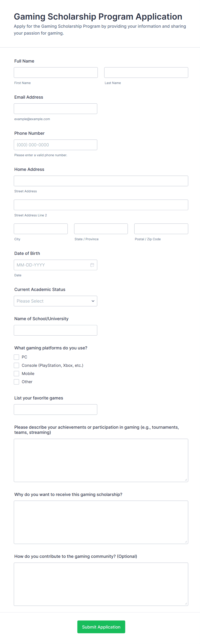The image size is (200, 644).
Task: Click the gaming achievements description textarea
Action: (x=101, y=460)
